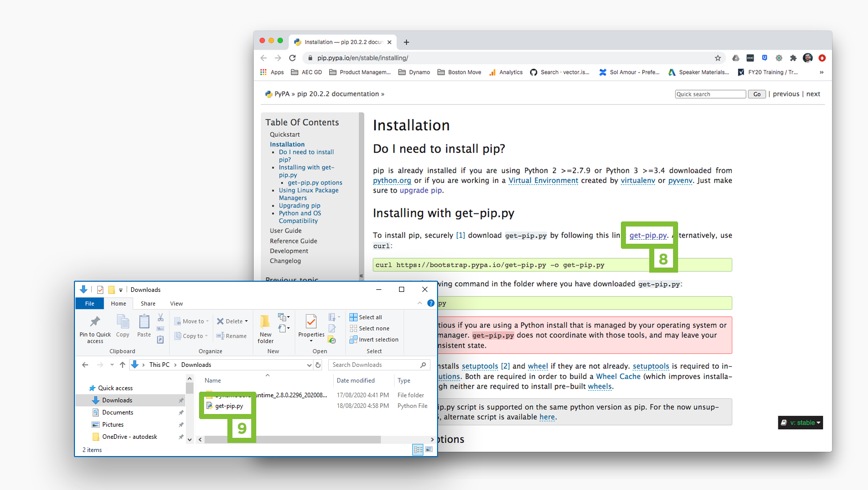The image size is (868, 490).
Task: Click the Search Downloads box
Action: 379,365
